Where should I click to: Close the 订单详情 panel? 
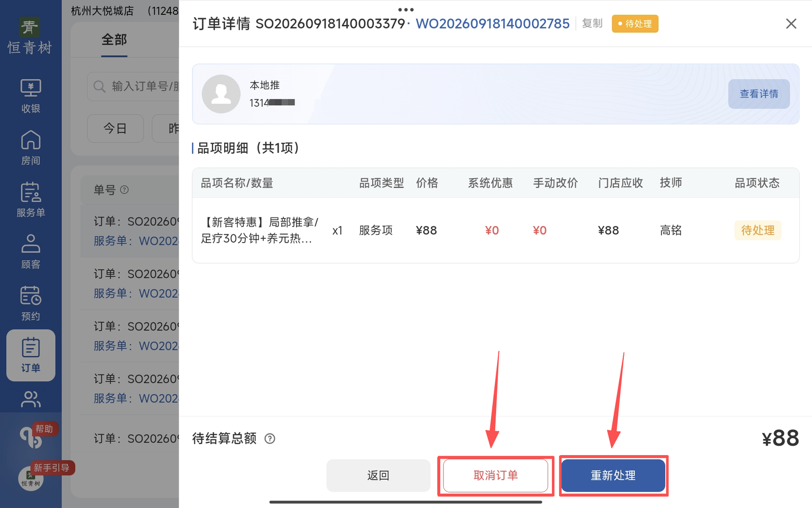[x=791, y=24]
